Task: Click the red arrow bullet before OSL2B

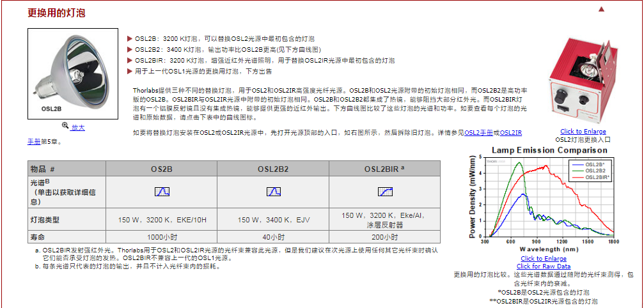Action: (130, 39)
